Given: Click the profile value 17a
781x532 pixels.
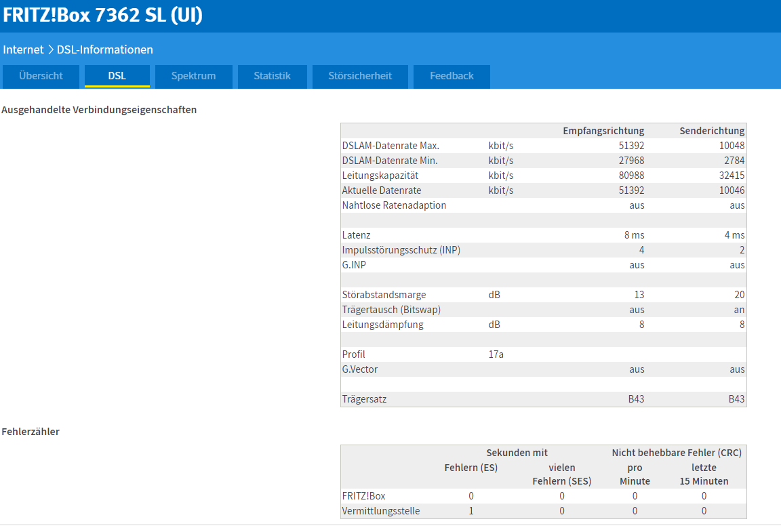Looking at the screenshot, I should click(x=496, y=354).
